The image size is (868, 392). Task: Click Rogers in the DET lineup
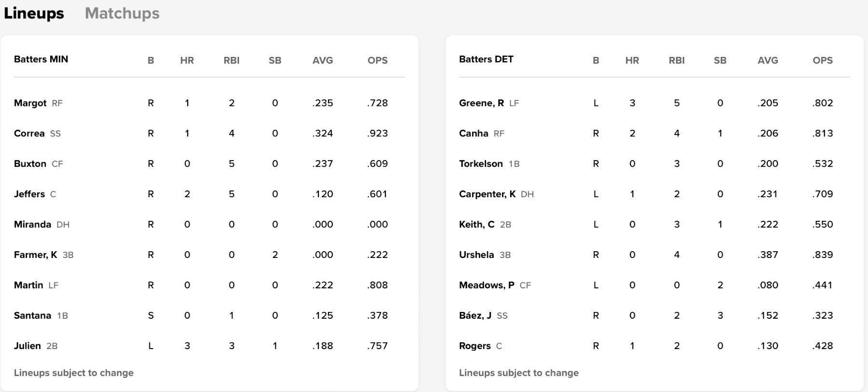tap(475, 346)
